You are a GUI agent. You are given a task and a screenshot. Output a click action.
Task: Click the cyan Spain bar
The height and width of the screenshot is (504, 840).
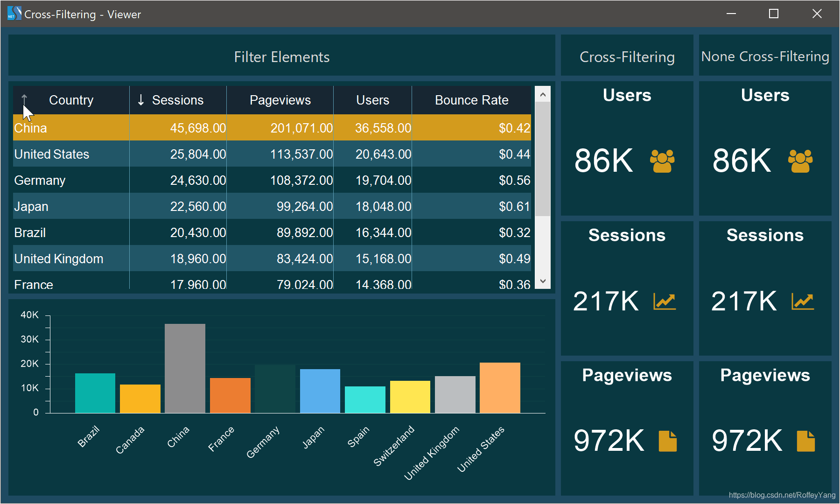tap(365, 399)
